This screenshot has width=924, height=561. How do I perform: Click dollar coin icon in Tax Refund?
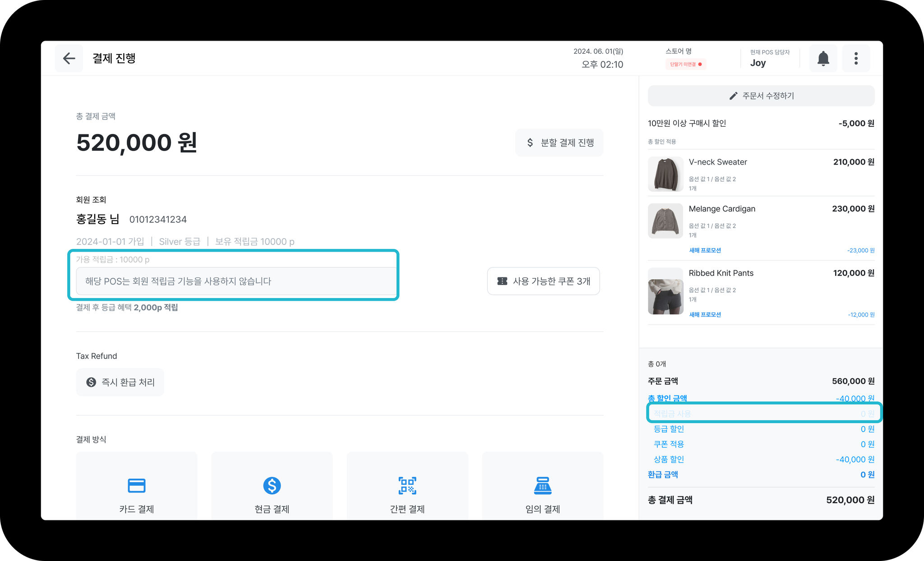[x=91, y=382]
